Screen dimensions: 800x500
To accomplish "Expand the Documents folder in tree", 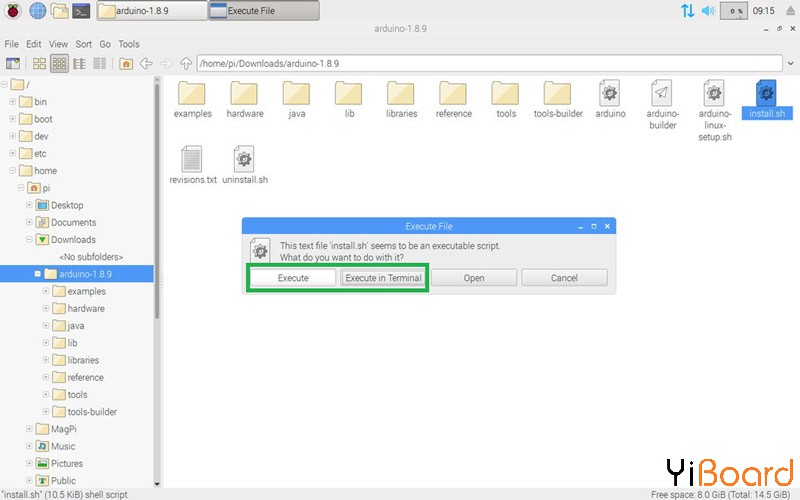I will (x=29, y=222).
